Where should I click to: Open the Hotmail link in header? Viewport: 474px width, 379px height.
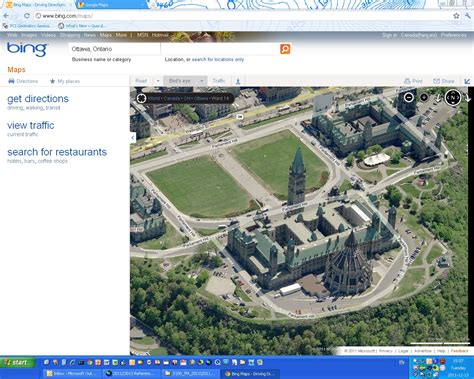tap(160, 35)
